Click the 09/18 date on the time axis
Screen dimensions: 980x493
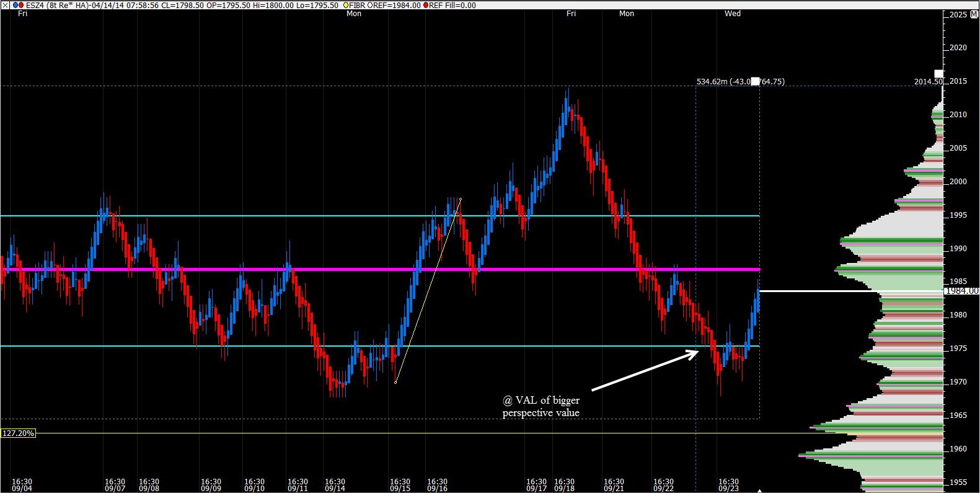coord(564,489)
